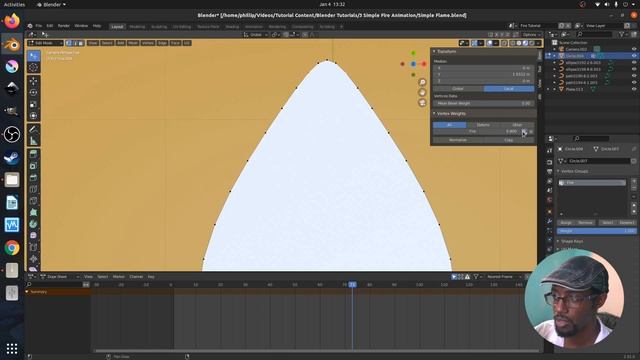Image resolution: width=640 pixels, height=360 pixels.
Task: Select the Annotate tool
Action: [x=33, y=129]
